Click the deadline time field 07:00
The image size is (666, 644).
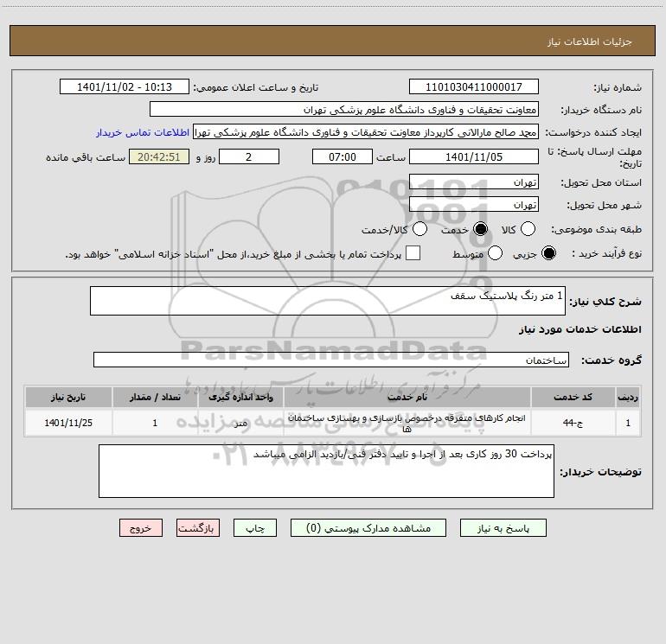click(x=343, y=156)
